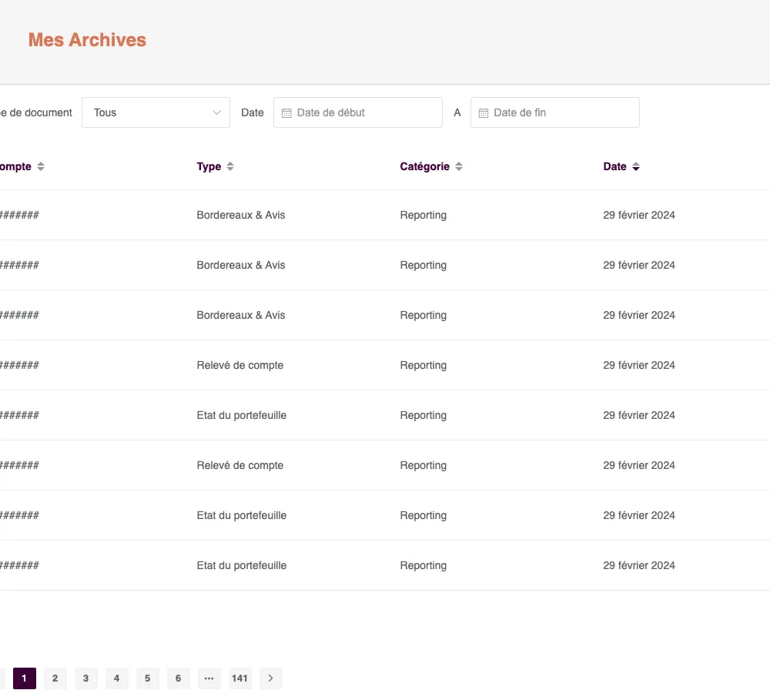Open the Date de début date picker
This screenshot has height=700, width=770.
pos(358,112)
